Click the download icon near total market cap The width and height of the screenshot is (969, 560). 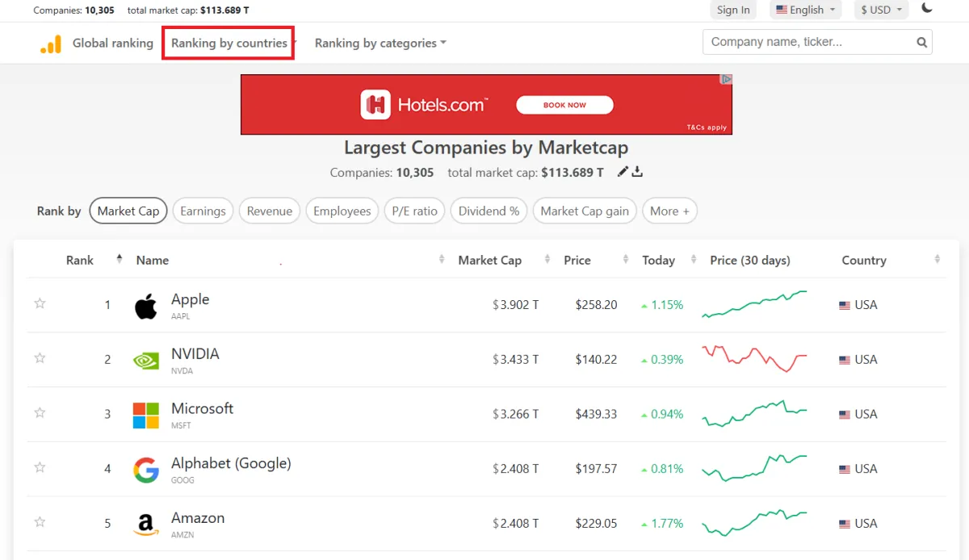(x=637, y=172)
